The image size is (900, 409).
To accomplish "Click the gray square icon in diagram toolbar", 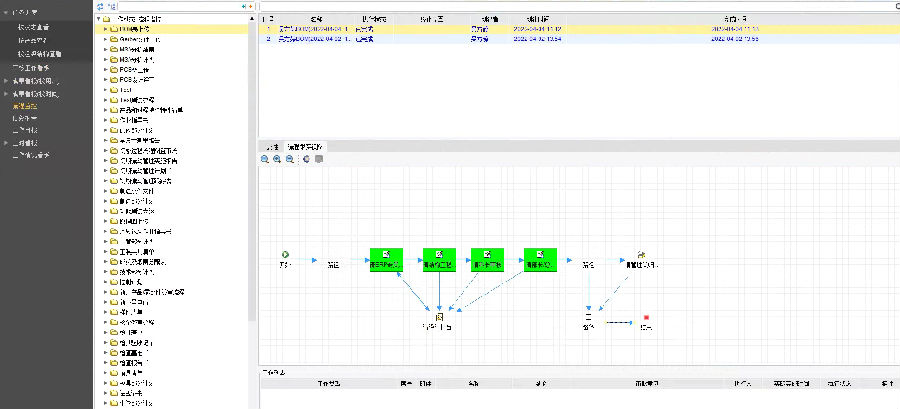I will pyautogui.click(x=318, y=159).
